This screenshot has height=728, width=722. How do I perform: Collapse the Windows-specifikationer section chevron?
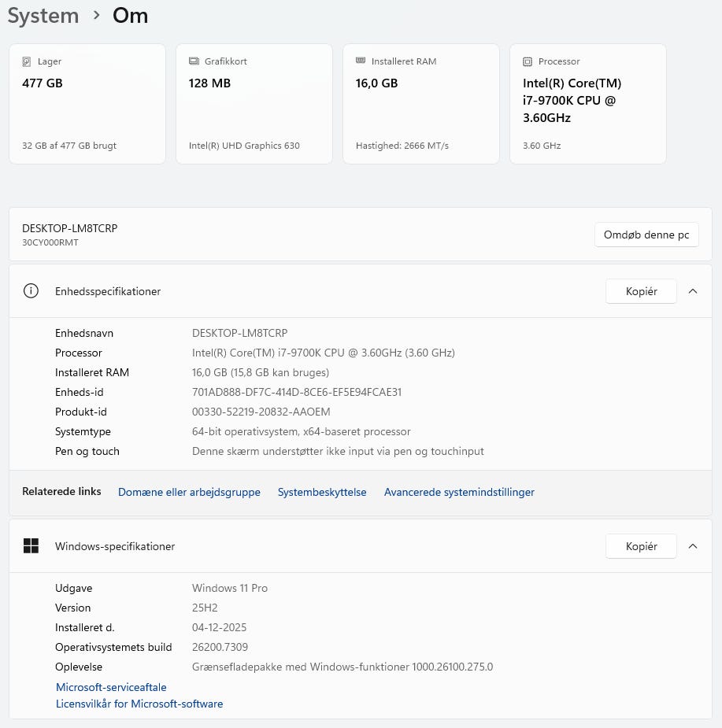tap(693, 546)
